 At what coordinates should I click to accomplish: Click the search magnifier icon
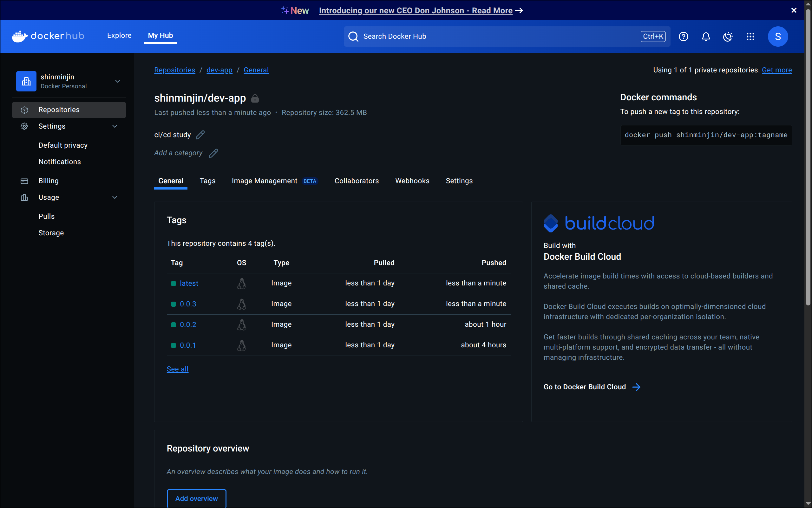tap(353, 36)
